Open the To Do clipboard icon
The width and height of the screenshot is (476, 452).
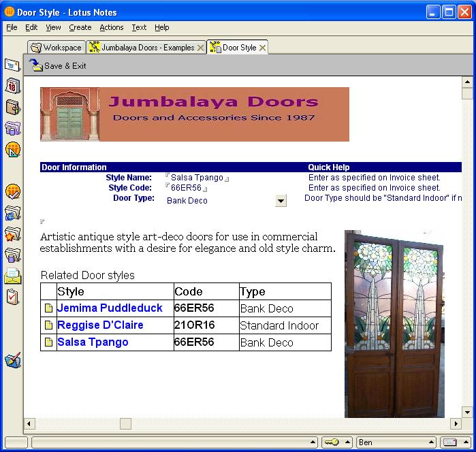12,297
